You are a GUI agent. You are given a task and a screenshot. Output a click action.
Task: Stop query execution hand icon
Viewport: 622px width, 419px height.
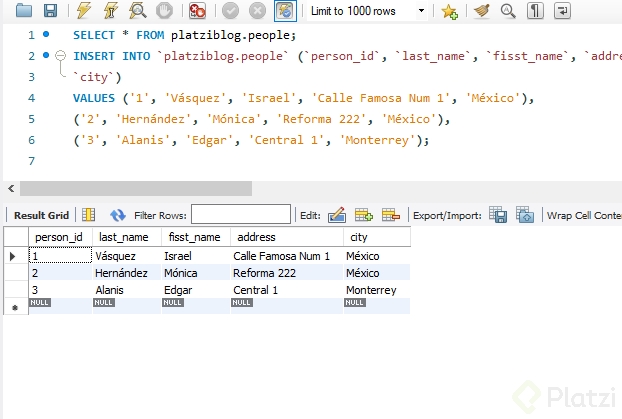point(164,10)
